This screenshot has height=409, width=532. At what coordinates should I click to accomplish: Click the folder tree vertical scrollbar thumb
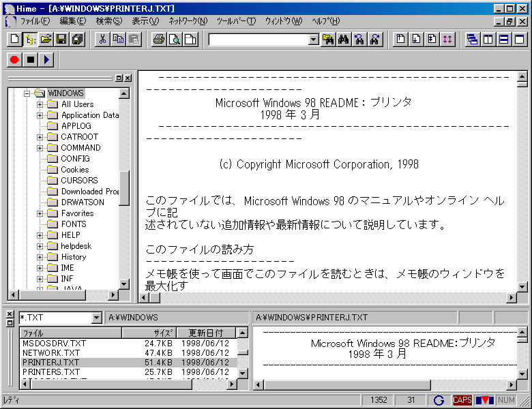pyautogui.click(x=124, y=188)
